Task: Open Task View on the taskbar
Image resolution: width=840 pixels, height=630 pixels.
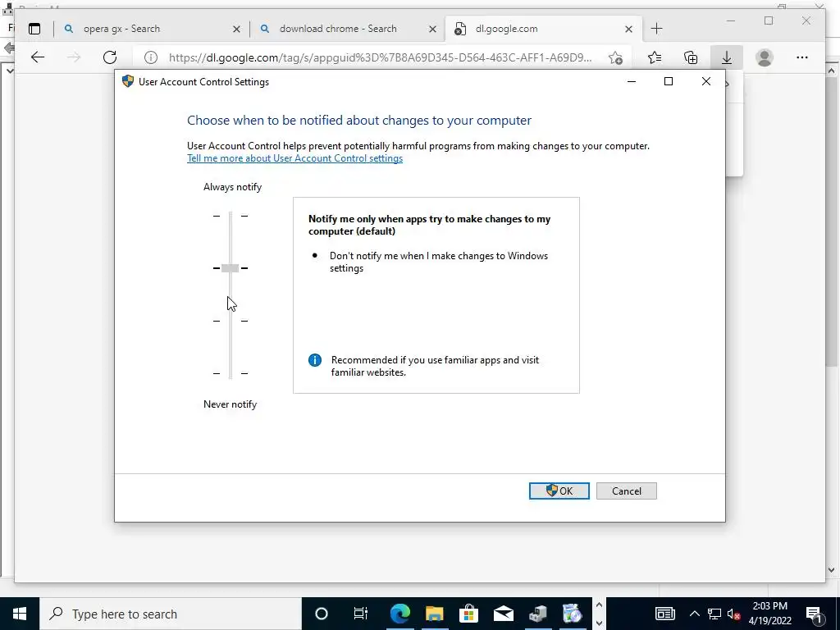Action: (x=361, y=614)
